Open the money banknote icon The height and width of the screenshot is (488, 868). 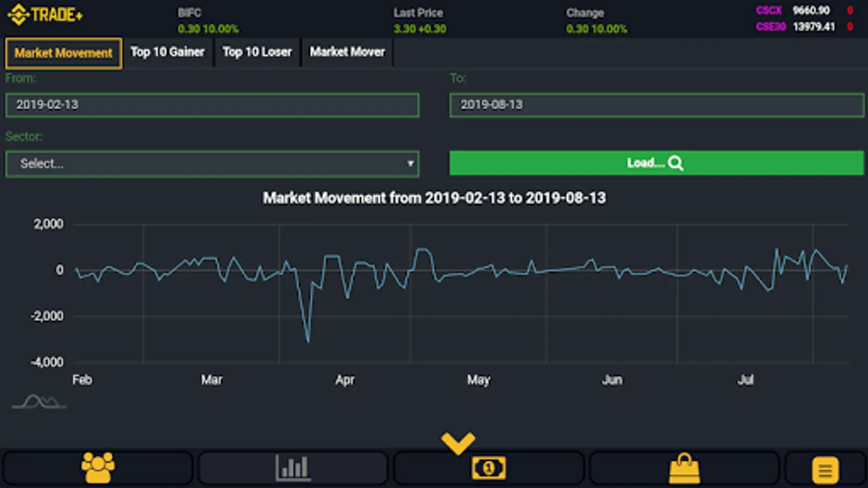[488, 468]
